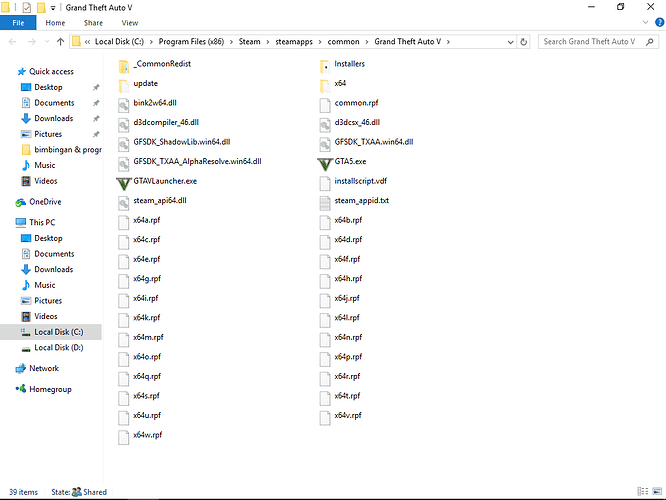Viewport: 666px width, 500px height.
Task: Open bimbingan & progr folder in sidebar
Action: [x=68, y=150]
